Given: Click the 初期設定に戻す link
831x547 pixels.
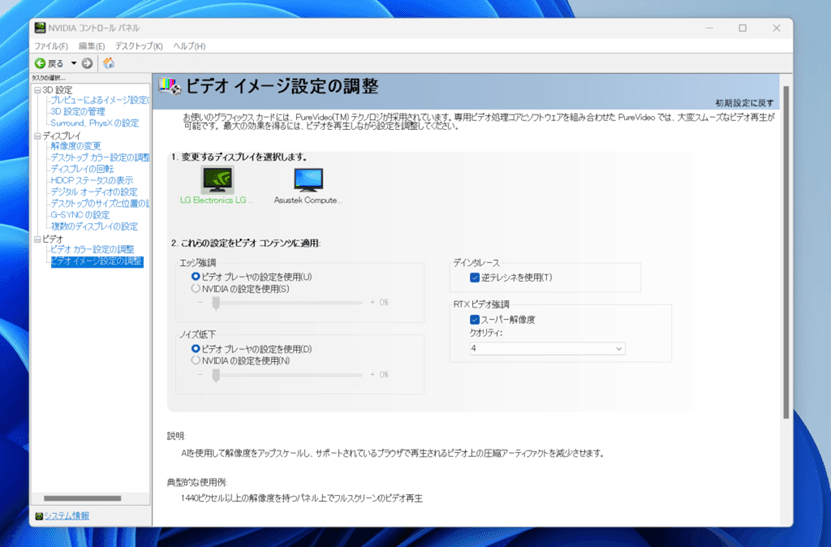Looking at the screenshot, I should click(x=744, y=103).
